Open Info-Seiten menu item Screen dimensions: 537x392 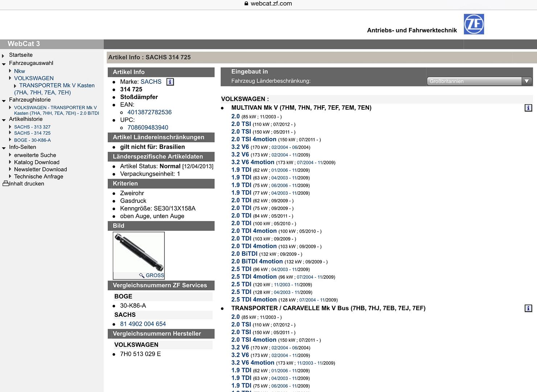point(22,147)
